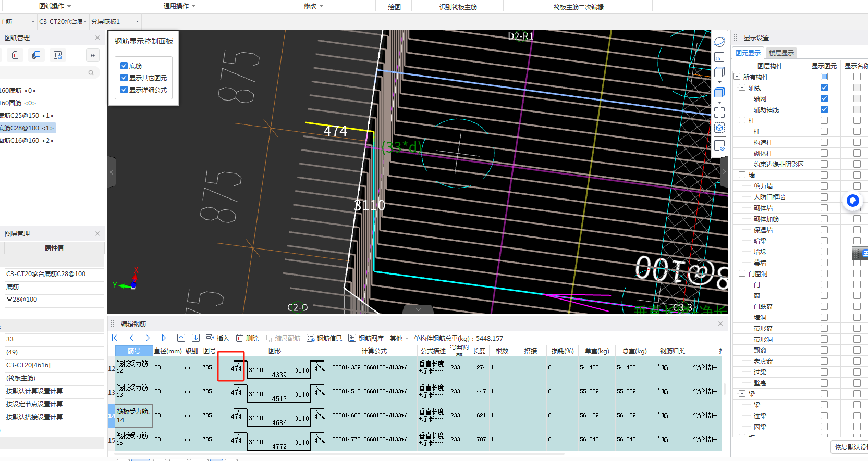
Task: Close the 图层管理 panel
Action: pos(97,233)
